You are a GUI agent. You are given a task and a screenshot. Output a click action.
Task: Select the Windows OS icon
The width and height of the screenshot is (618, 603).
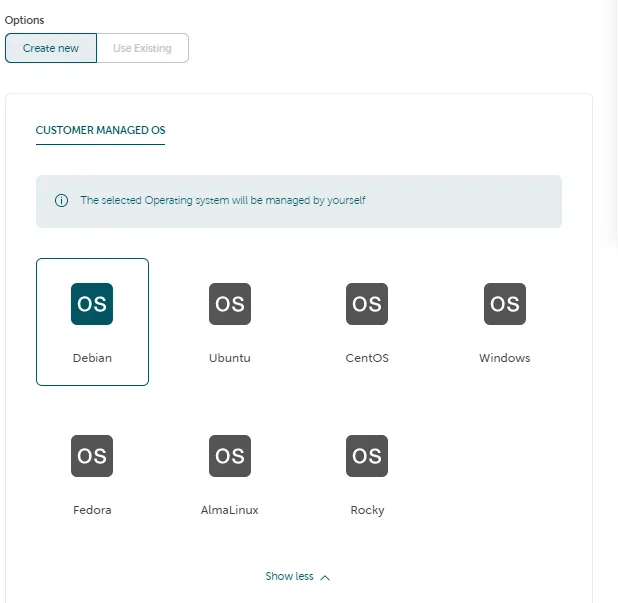(x=505, y=304)
